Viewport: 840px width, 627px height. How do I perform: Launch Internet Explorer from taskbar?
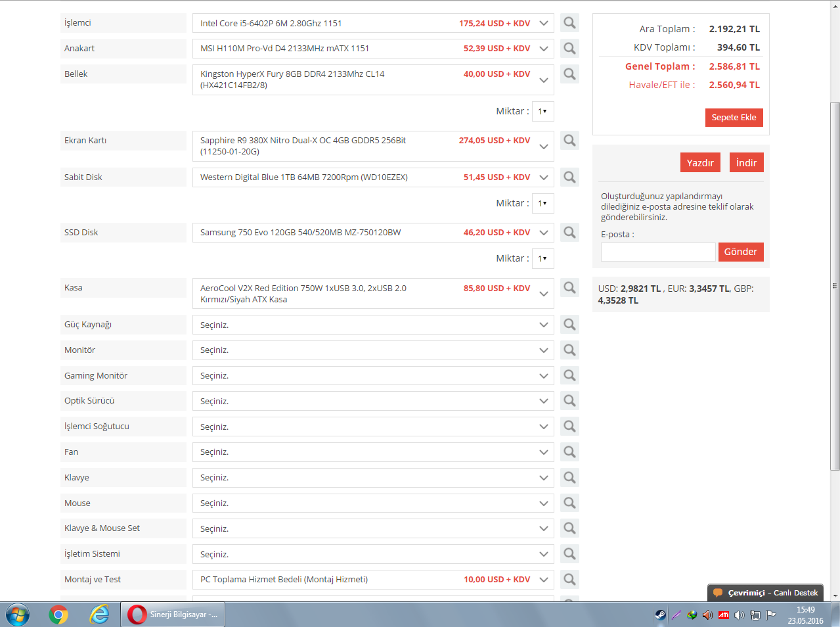(99, 615)
